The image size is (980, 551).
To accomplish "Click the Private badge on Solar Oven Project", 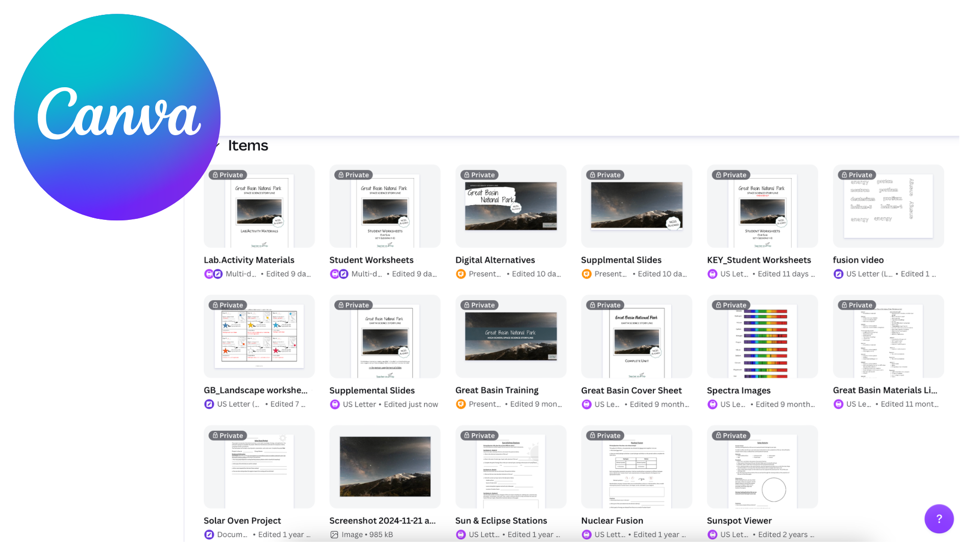I will [228, 436].
